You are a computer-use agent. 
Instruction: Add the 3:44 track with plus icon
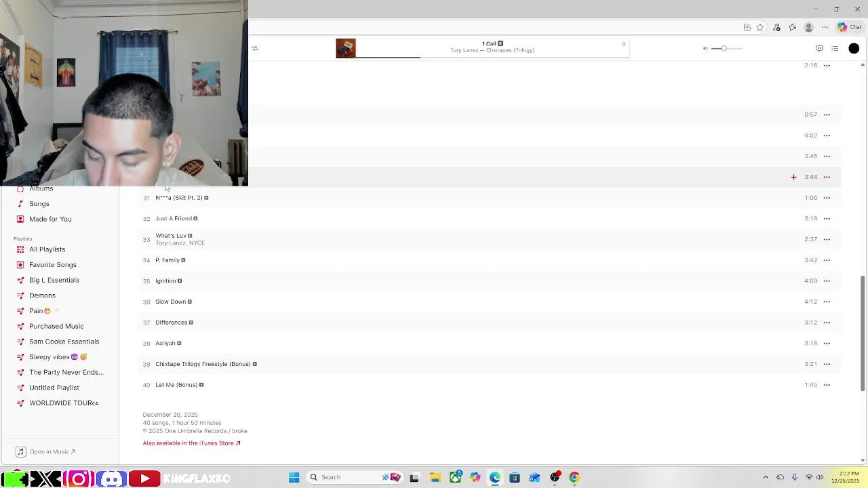click(793, 177)
